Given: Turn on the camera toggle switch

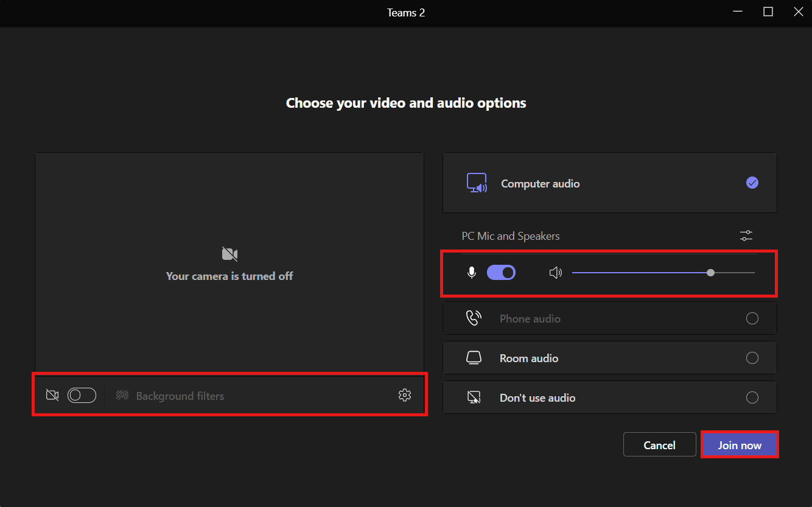Looking at the screenshot, I should (82, 396).
